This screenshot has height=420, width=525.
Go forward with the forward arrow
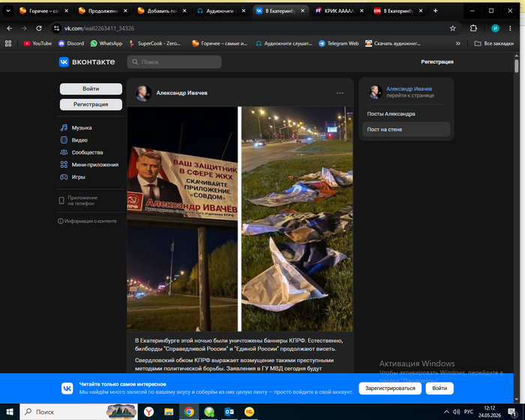point(24,28)
